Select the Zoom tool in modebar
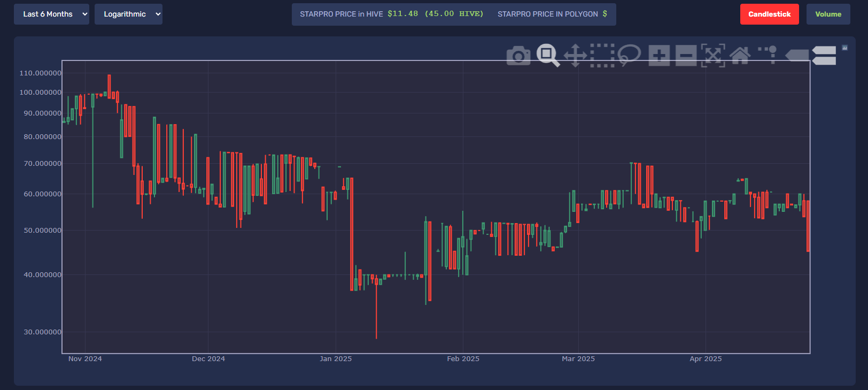Screen dimensions: 868x390 pyautogui.click(x=548, y=56)
